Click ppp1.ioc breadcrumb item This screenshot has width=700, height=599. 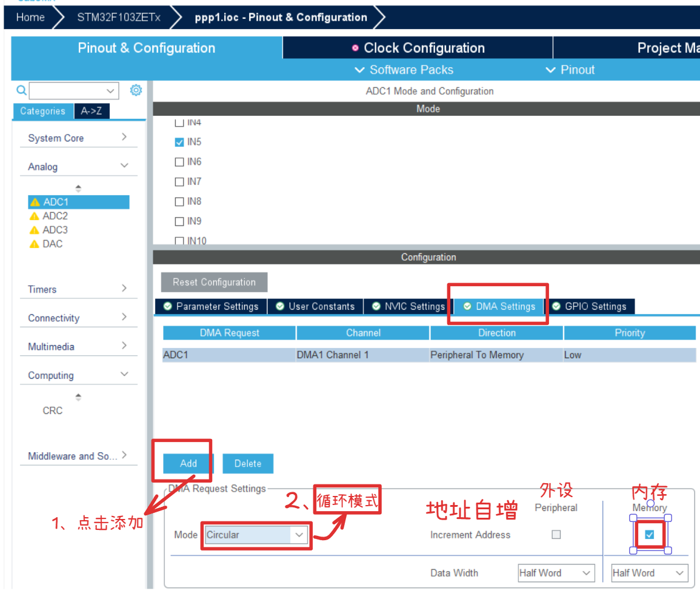pos(281,18)
